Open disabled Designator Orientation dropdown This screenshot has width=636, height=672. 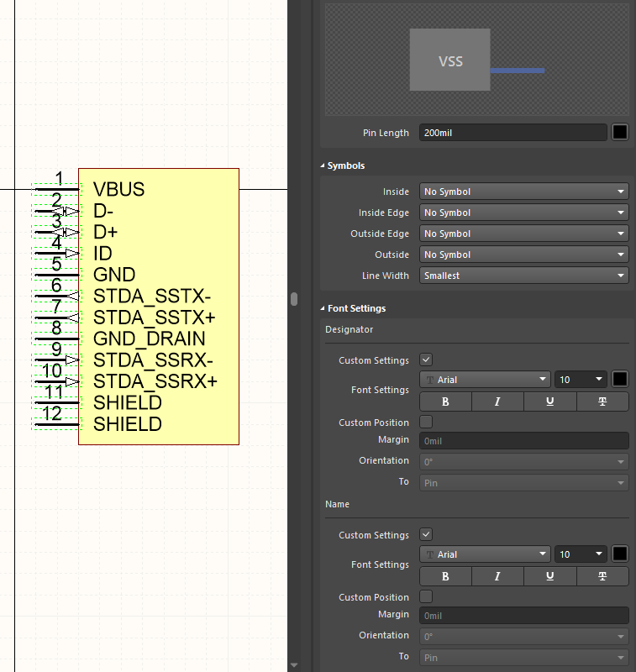point(523,462)
